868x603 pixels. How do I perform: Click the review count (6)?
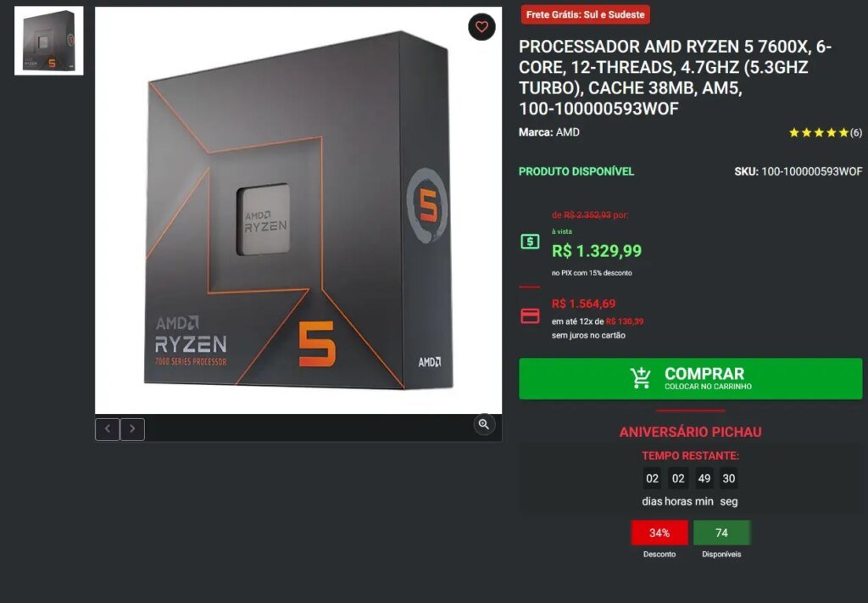click(856, 132)
